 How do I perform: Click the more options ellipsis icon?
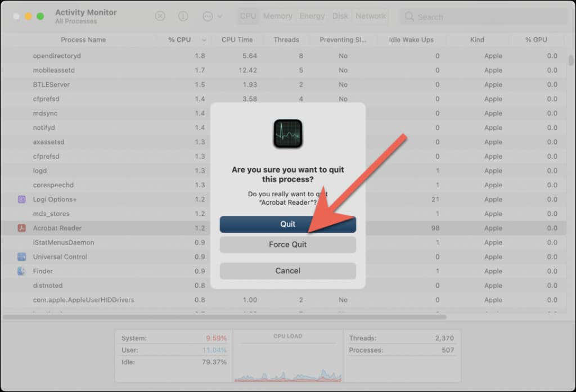208,16
